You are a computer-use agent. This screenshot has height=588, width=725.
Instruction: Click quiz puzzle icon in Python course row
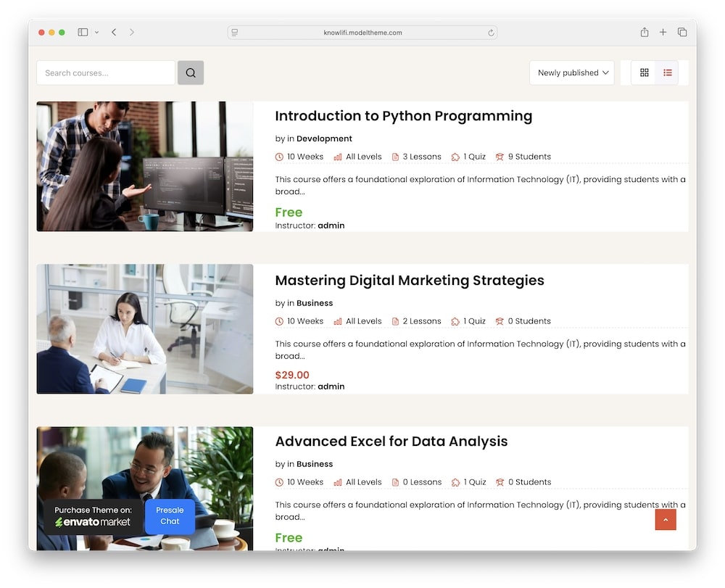(455, 157)
